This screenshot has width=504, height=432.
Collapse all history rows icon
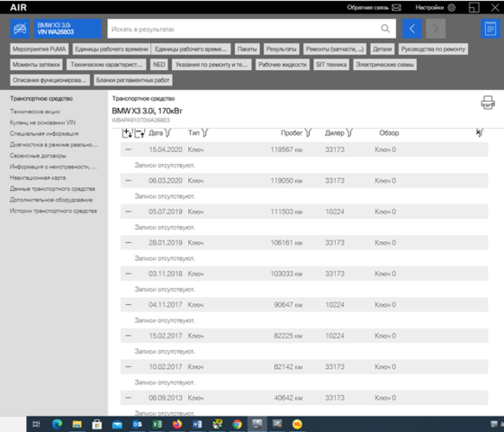tap(139, 133)
